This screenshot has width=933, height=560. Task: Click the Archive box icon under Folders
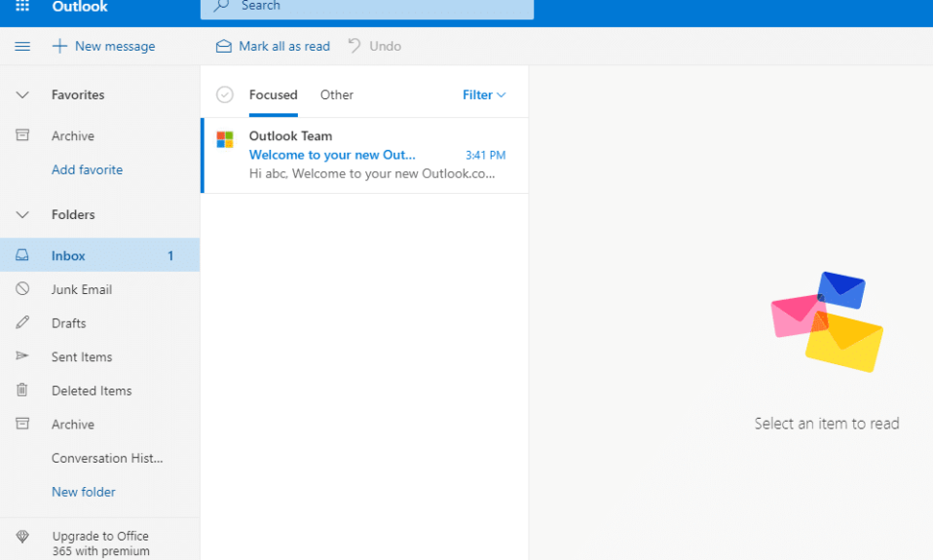click(x=22, y=424)
